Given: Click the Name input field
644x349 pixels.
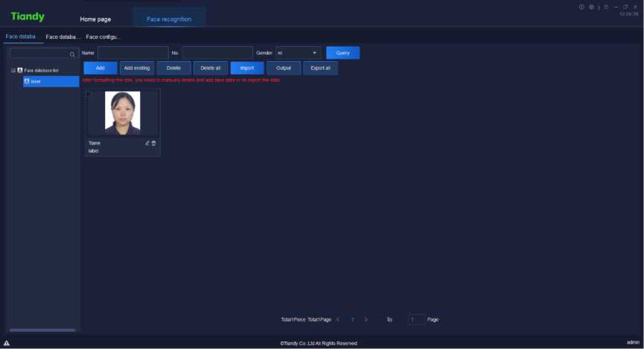Looking at the screenshot, I should (133, 53).
